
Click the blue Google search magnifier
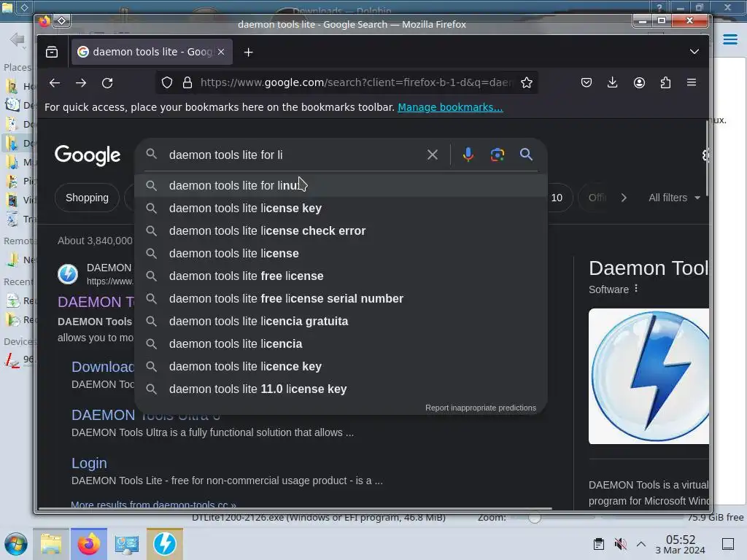526,155
